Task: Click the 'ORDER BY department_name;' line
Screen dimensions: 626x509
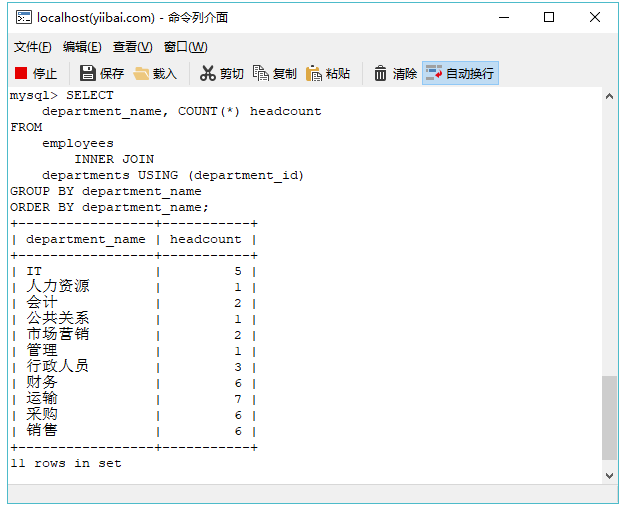Action: click(x=109, y=208)
